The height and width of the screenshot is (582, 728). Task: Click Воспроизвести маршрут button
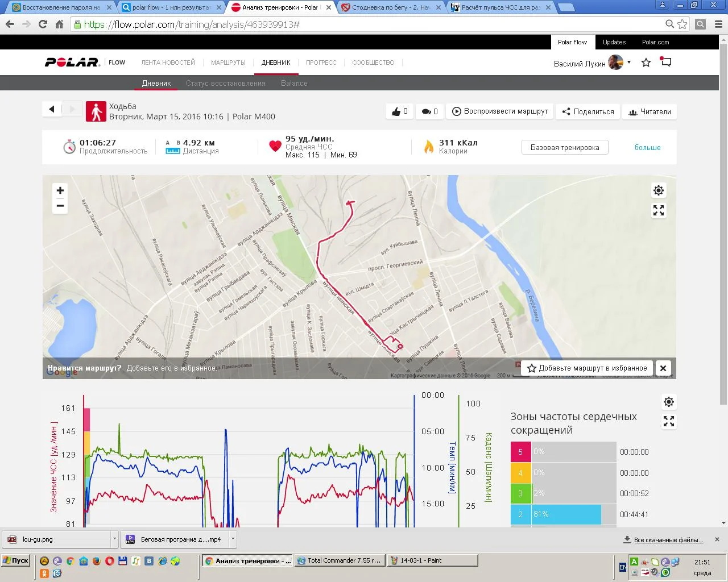point(500,111)
